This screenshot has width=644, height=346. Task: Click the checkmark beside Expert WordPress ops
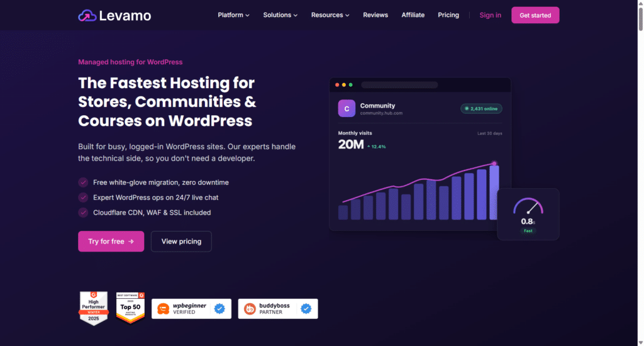[84, 198]
